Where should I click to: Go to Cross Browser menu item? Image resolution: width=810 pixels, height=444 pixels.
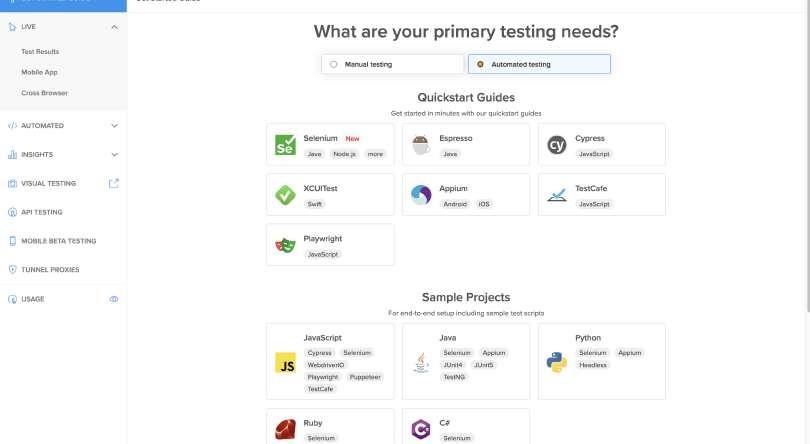click(45, 93)
